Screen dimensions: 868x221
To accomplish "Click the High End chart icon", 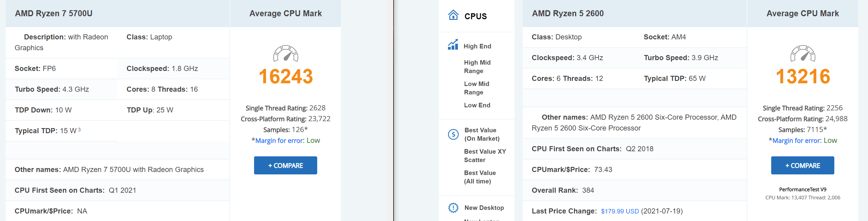I will click(x=453, y=45).
